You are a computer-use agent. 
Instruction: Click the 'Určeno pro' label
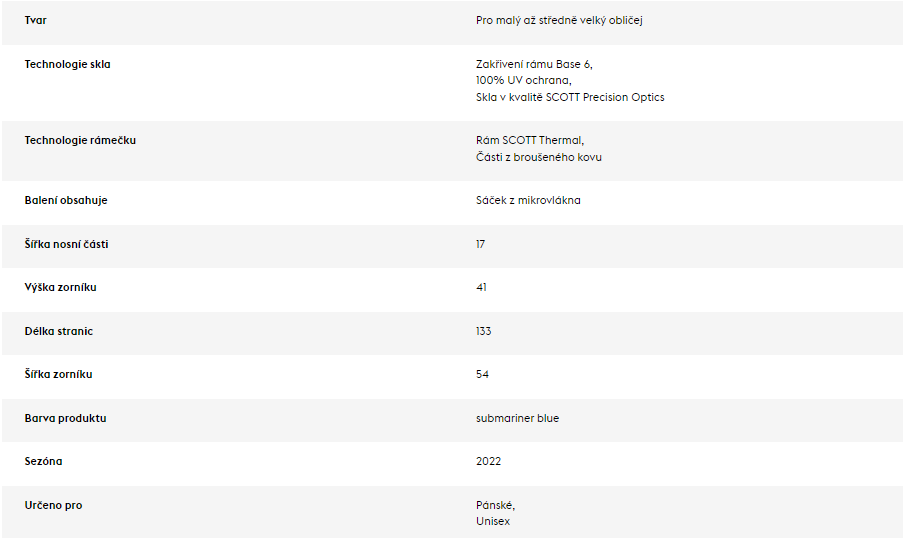click(x=54, y=505)
